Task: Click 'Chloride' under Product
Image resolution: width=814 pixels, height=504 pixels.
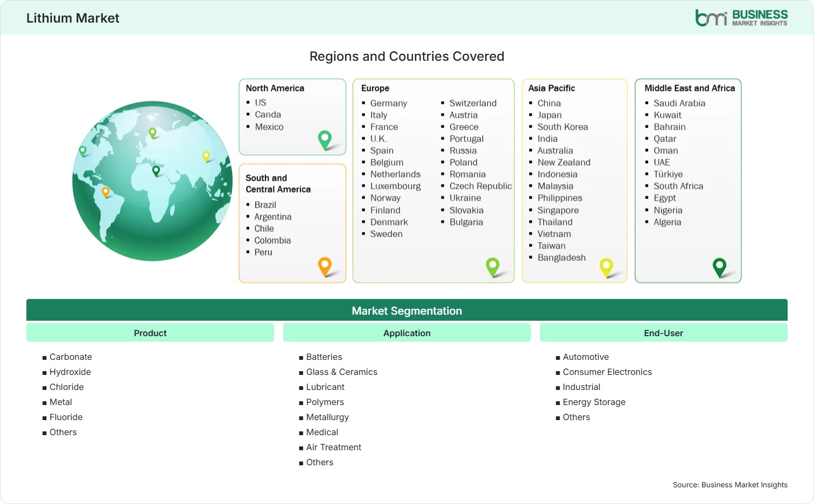Action: 67,387
